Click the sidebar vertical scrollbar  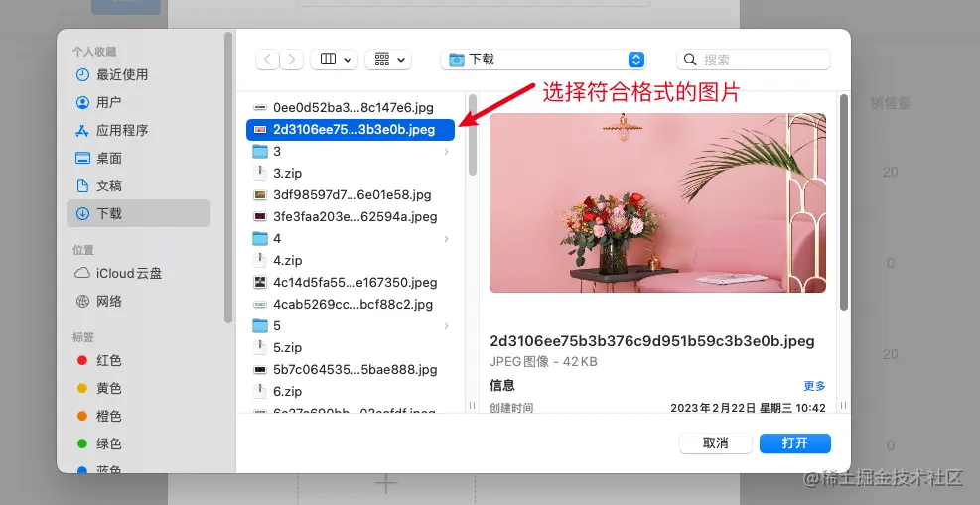tap(228, 178)
